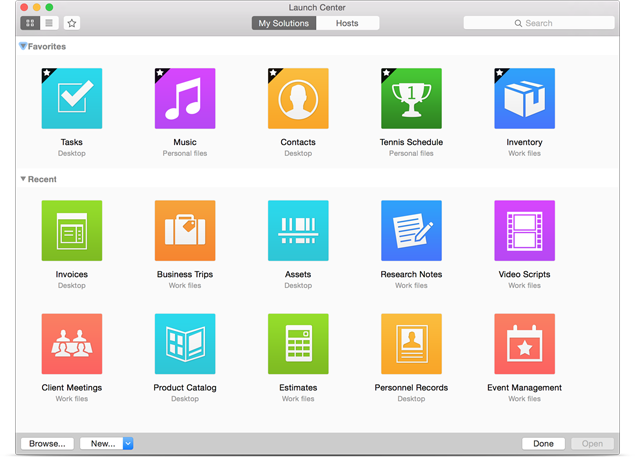Collapse the Recent section
Screen dimensions: 635x457
pyautogui.click(x=23, y=180)
